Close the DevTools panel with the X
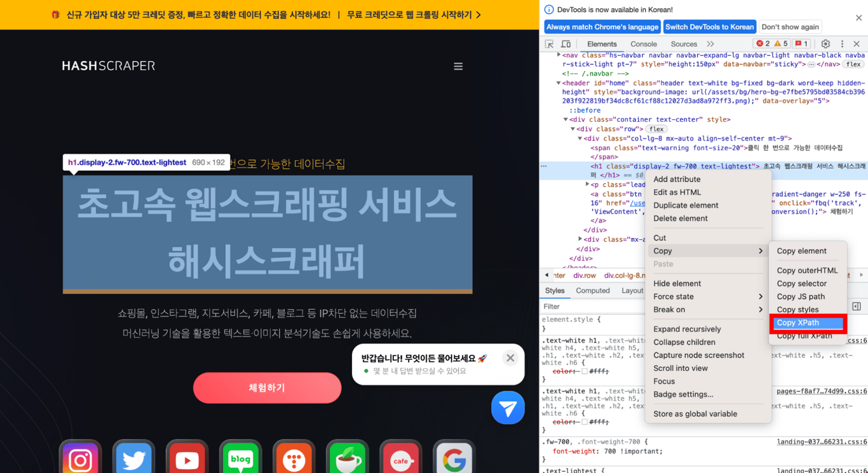Screen dimensions: 868x473 point(857,44)
